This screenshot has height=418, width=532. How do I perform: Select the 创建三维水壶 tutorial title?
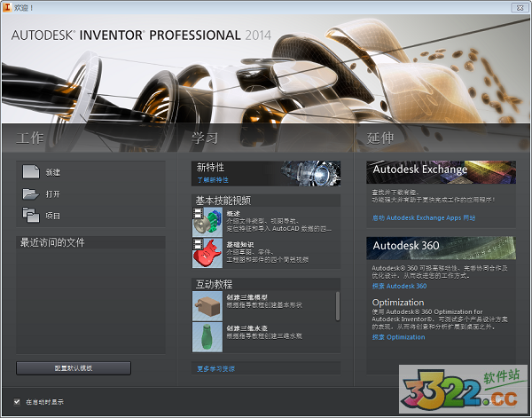[247, 328]
